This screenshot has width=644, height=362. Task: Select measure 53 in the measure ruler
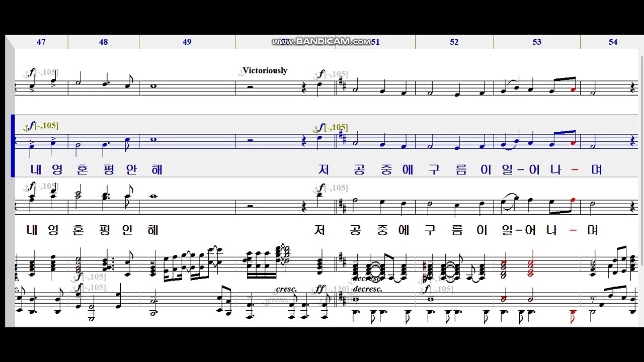click(x=537, y=42)
